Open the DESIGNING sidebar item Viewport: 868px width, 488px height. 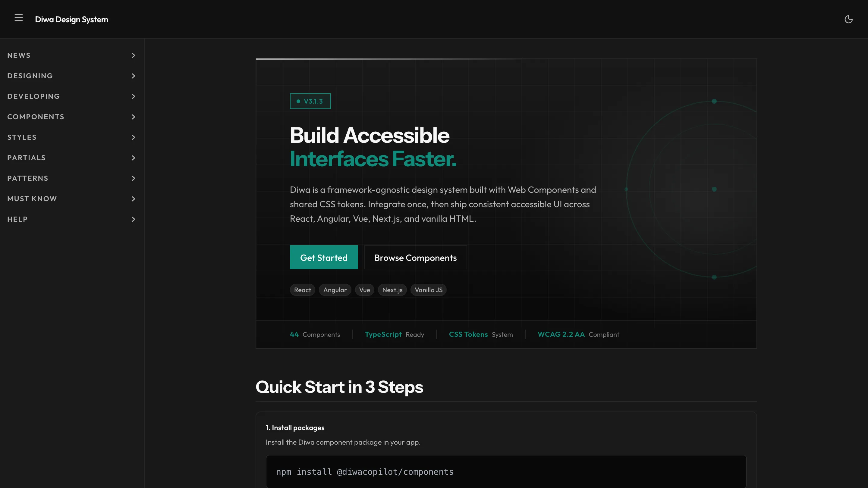(72, 76)
